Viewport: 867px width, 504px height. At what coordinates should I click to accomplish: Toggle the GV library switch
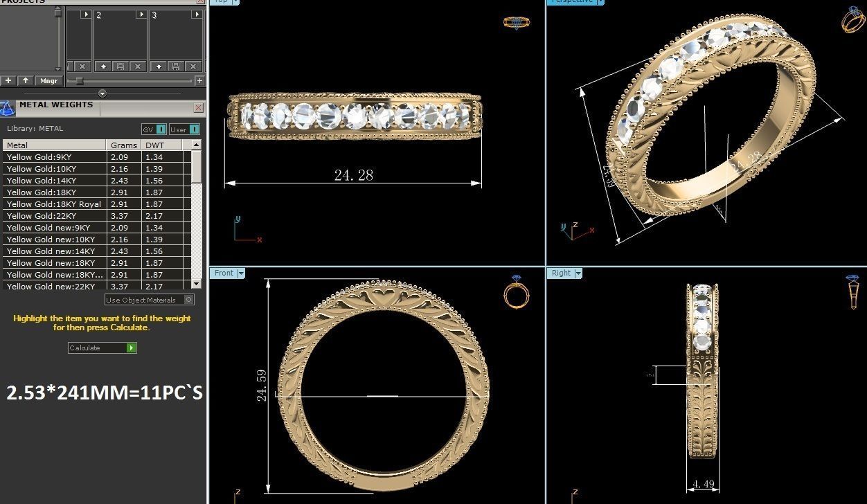[x=154, y=129]
